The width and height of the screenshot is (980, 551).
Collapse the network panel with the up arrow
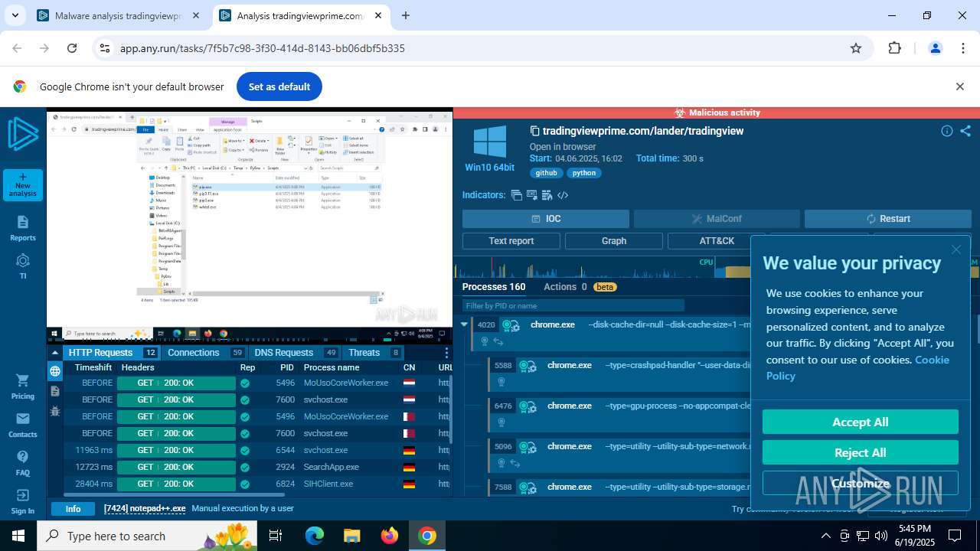click(55, 353)
